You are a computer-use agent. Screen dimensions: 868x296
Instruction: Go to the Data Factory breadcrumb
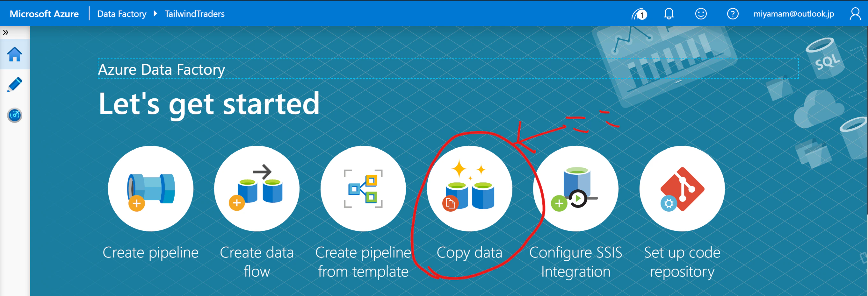coord(122,14)
